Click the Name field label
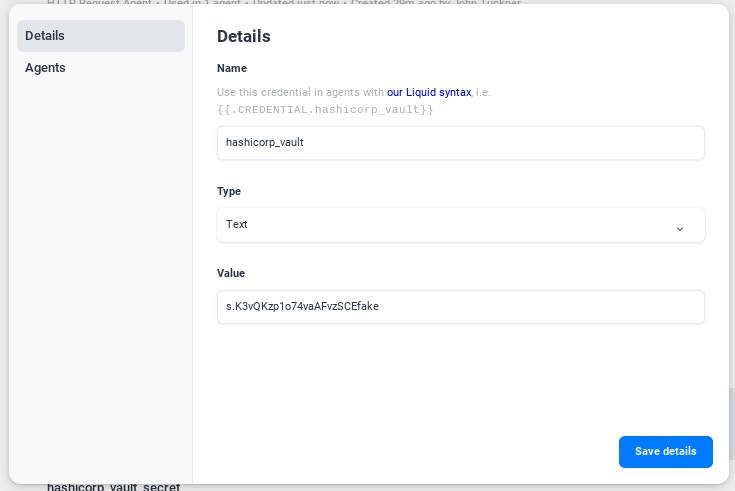The image size is (735, 491). 232,68
